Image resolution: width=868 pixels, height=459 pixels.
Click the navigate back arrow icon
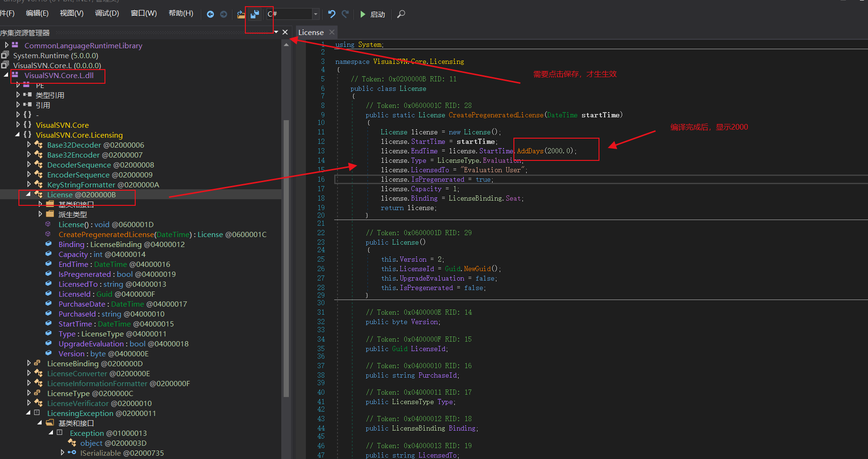click(210, 14)
